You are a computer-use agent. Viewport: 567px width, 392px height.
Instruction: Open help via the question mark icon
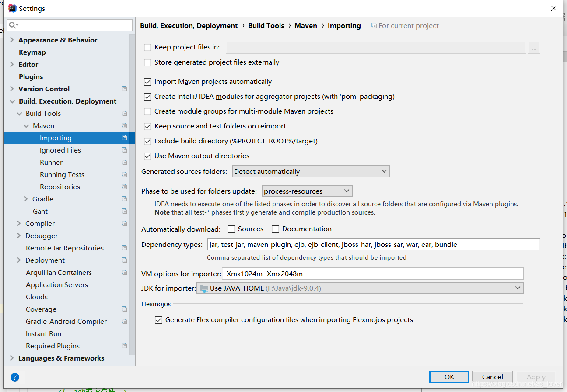15,377
